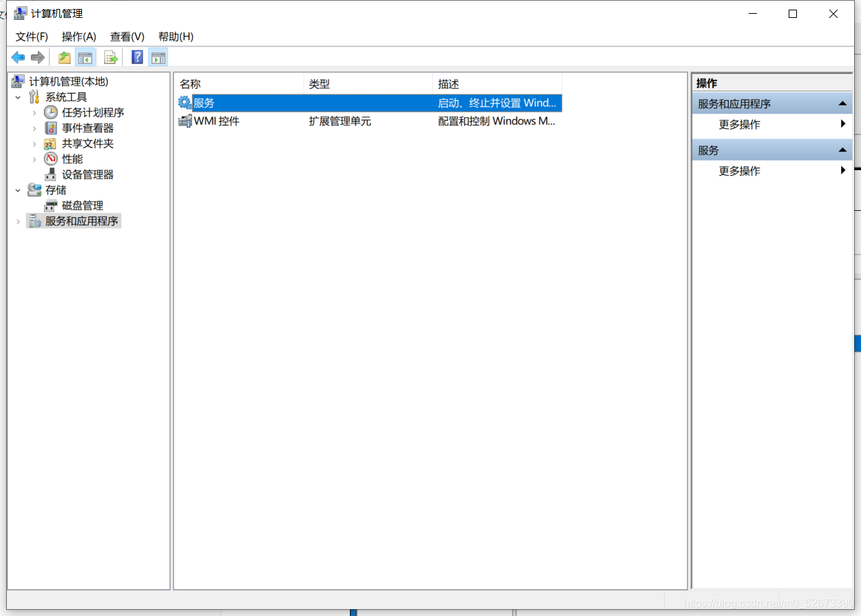Click the 服务 gear icon in list

(x=185, y=103)
